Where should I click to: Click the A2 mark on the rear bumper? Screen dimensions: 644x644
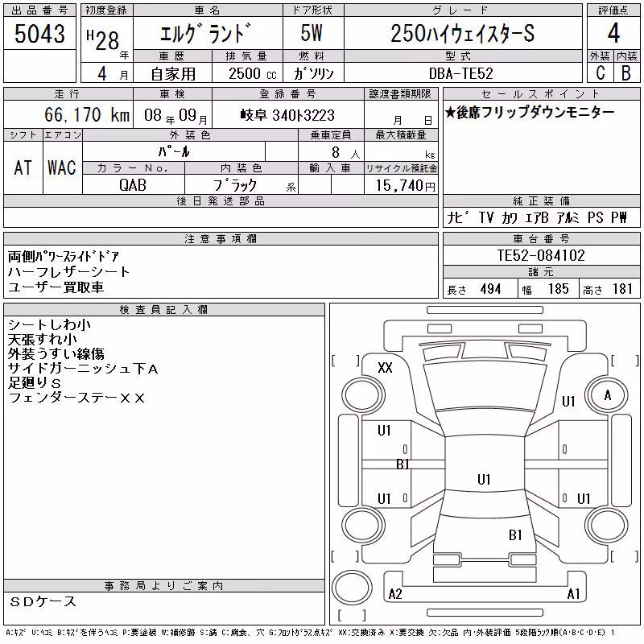coord(395,594)
